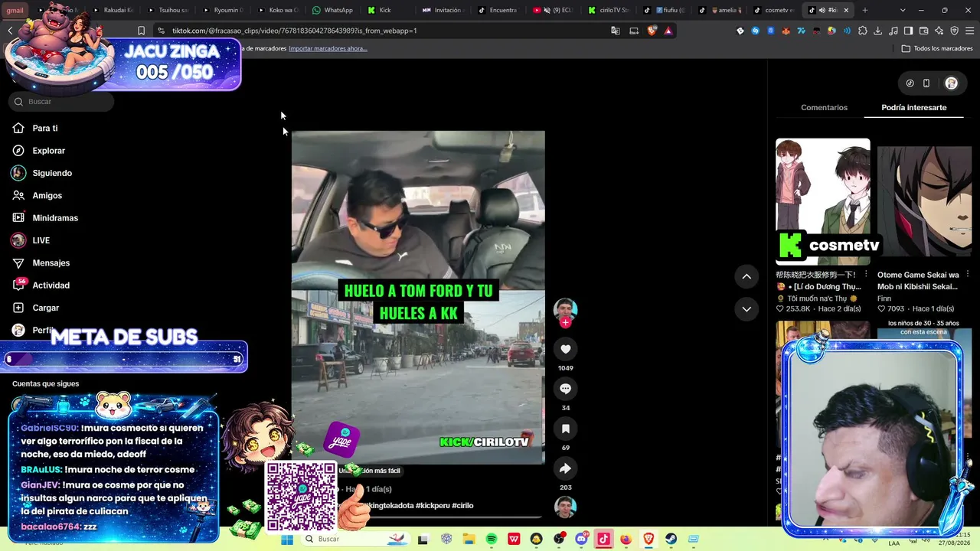
Task: Open the Brave Wallet icon
Action: tap(924, 31)
